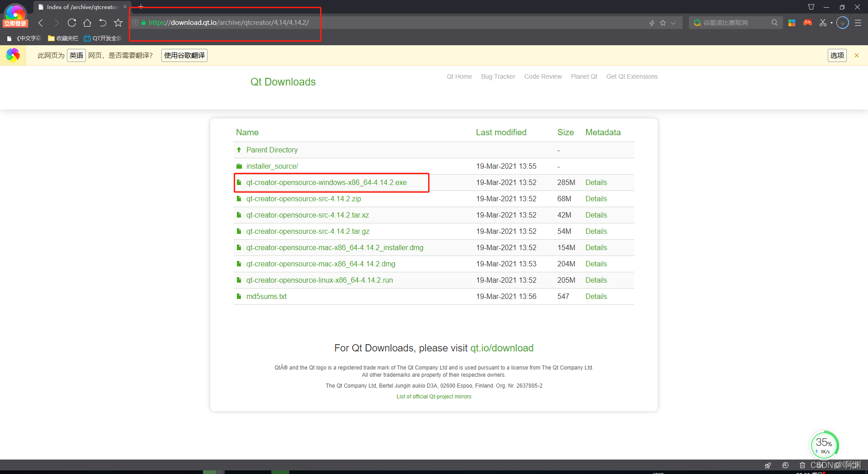The height and width of the screenshot is (474, 868).
Task: Reload the page with the refresh icon
Action: click(71, 23)
